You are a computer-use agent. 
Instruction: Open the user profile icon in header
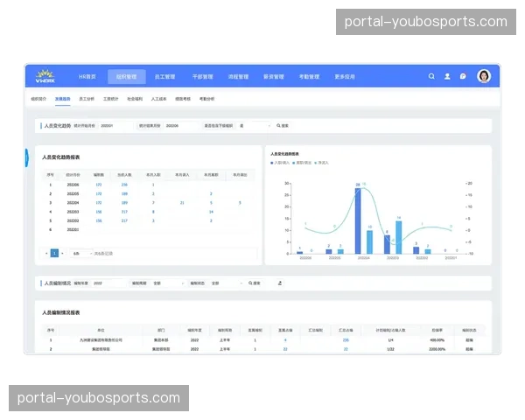(x=447, y=76)
